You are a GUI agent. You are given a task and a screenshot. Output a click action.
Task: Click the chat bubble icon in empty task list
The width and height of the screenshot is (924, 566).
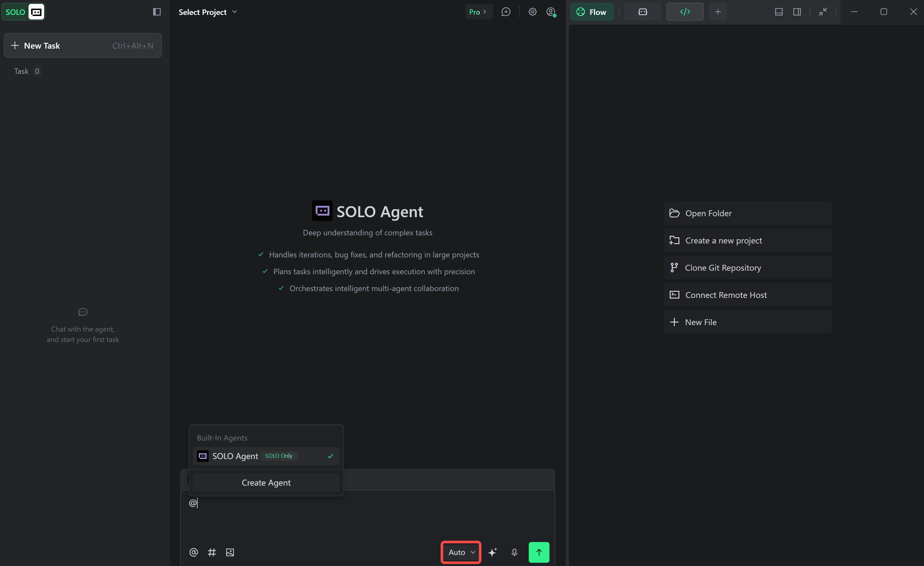83,312
